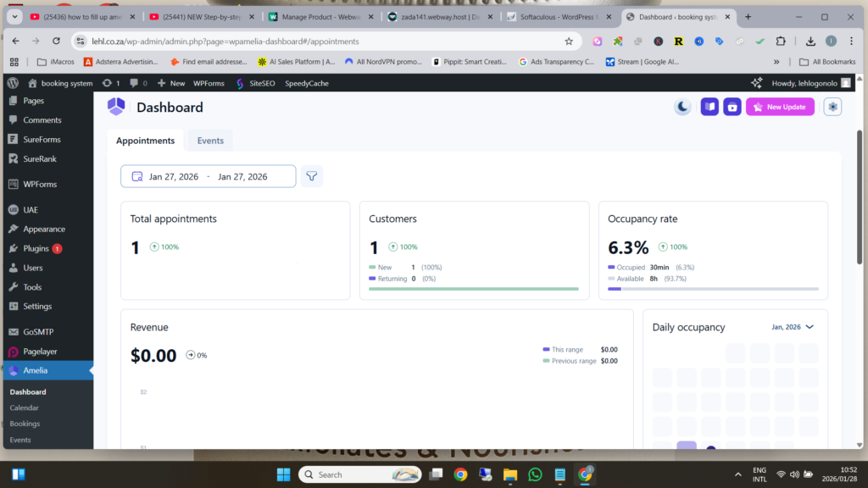The width and height of the screenshot is (868, 488).
Task: Toggle dark mode with the moon icon
Action: click(x=682, y=107)
